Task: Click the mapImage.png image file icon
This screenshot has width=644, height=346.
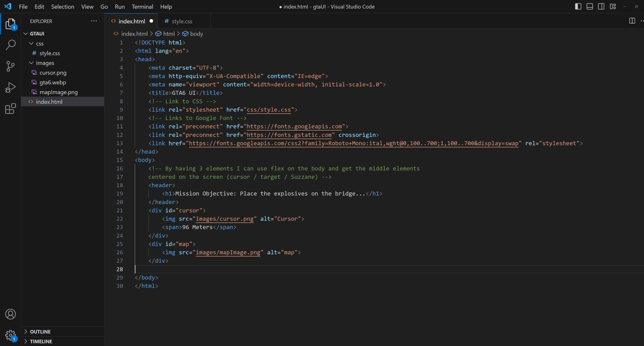Action: (34, 92)
